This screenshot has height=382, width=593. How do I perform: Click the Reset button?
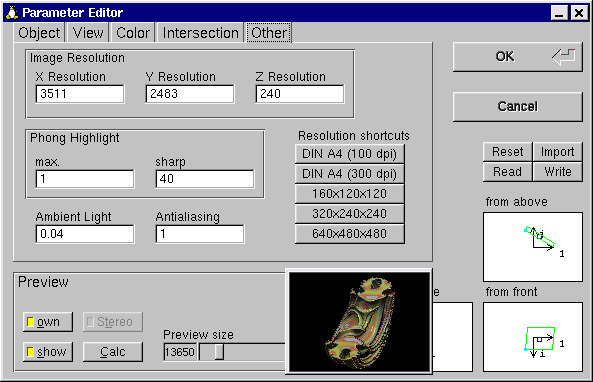tap(508, 152)
